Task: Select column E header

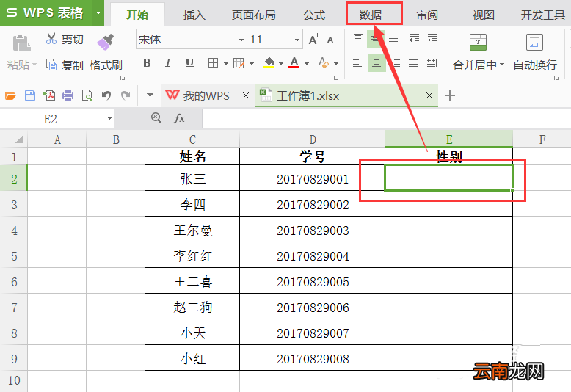Action: click(x=448, y=139)
